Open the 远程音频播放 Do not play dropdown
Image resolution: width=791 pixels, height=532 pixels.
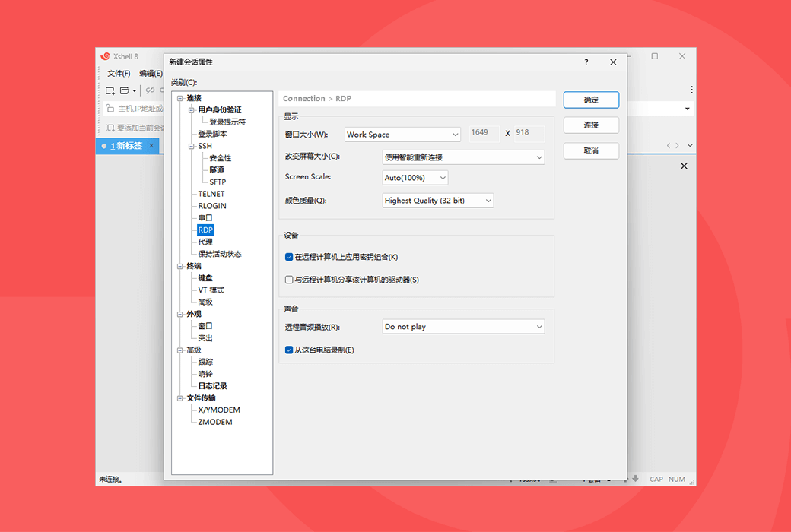click(x=463, y=327)
